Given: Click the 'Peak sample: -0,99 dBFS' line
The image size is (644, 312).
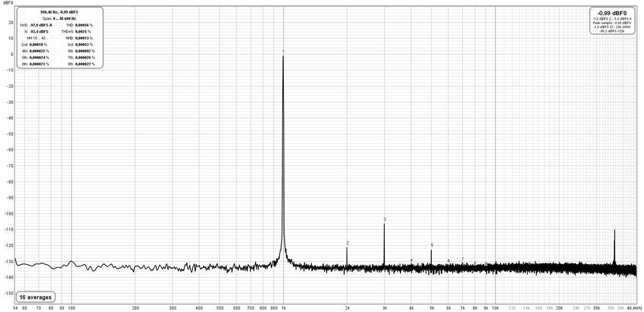Looking at the screenshot, I should (x=612, y=23).
